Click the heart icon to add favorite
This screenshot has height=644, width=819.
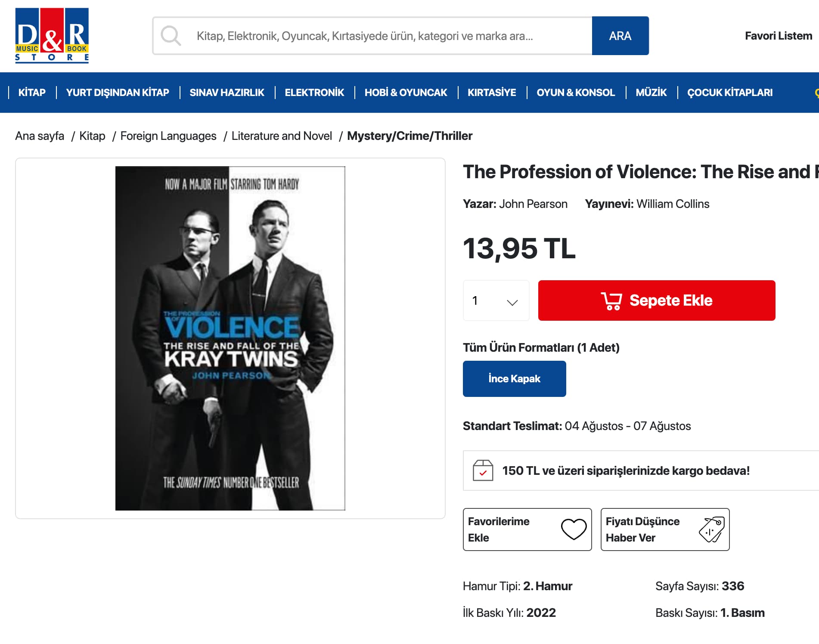[x=574, y=529]
